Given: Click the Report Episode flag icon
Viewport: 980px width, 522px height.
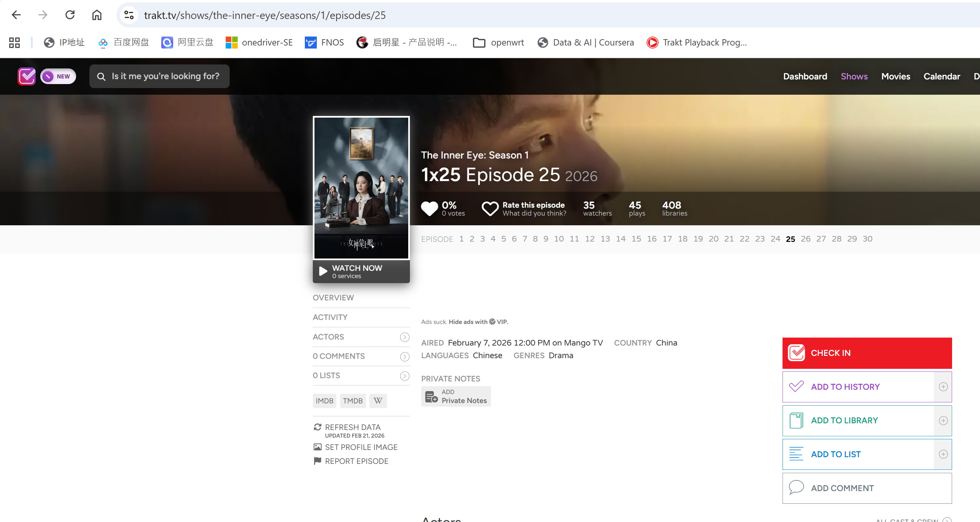Looking at the screenshot, I should click(317, 461).
